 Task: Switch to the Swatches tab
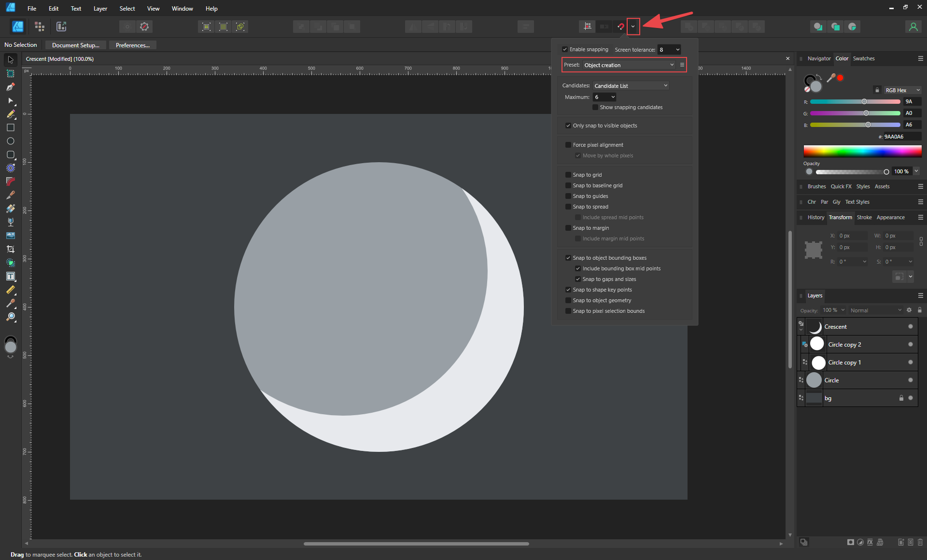(x=865, y=58)
